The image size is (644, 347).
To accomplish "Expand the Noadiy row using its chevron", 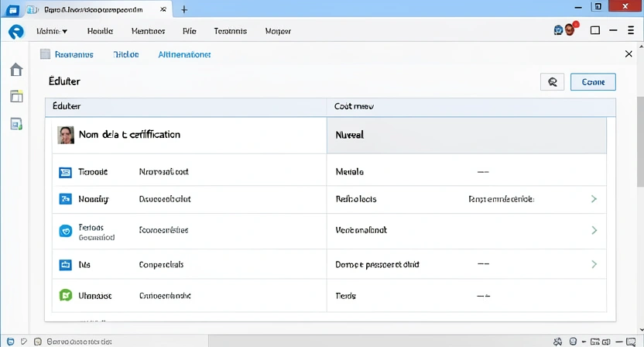I will (x=594, y=199).
